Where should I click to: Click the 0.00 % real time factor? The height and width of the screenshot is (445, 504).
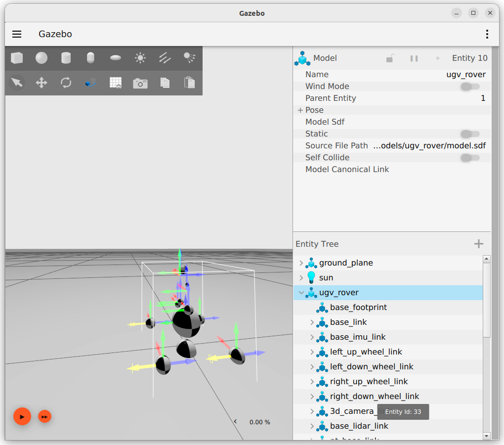tap(260, 422)
